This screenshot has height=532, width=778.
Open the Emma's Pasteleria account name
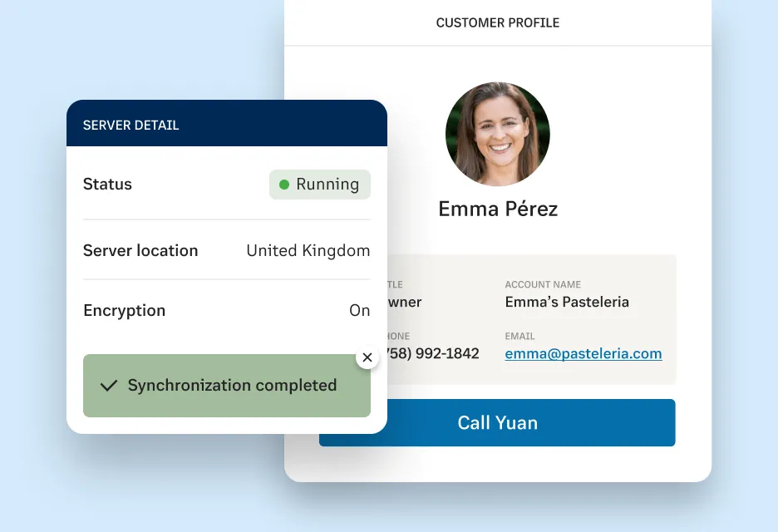point(567,302)
